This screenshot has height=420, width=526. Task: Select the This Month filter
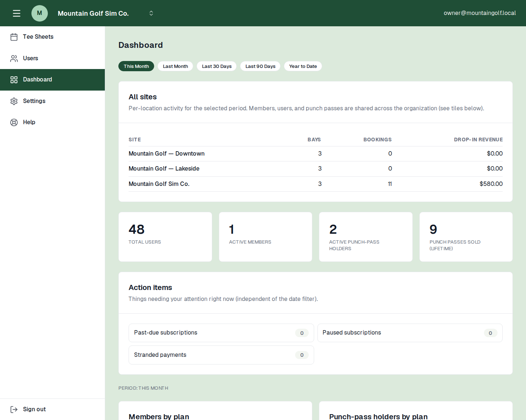136,66
